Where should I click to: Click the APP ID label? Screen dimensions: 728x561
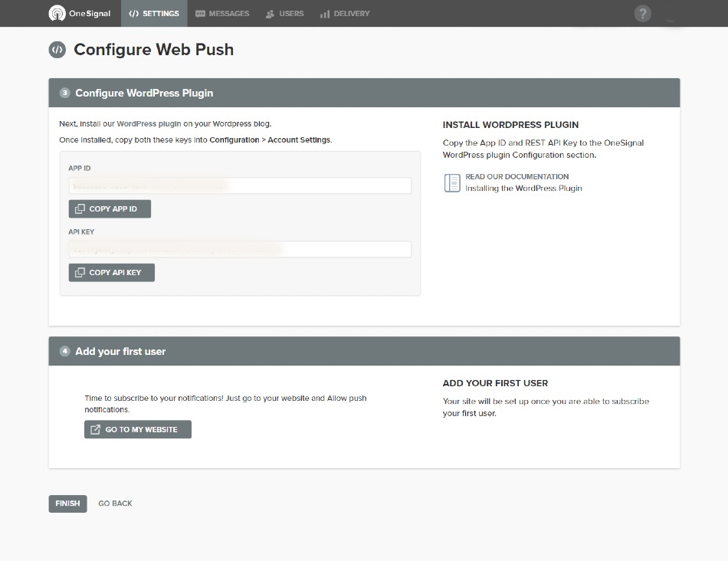click(x=80, y=168)
